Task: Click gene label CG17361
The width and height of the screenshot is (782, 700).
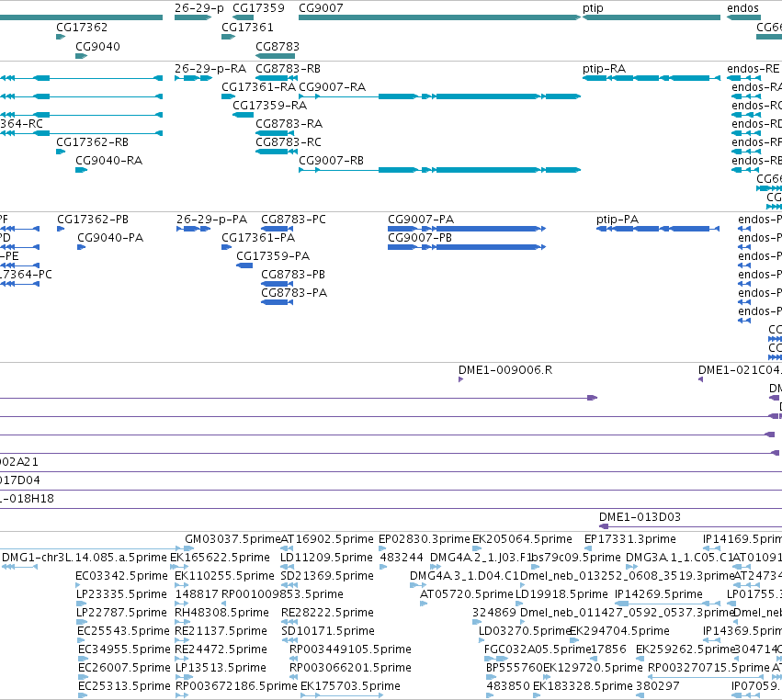Action: click(x=247, y=28)
